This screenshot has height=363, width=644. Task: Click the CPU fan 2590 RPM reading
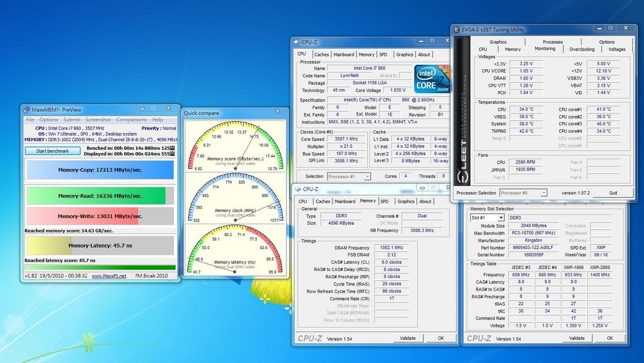click(x=526, y=162)
